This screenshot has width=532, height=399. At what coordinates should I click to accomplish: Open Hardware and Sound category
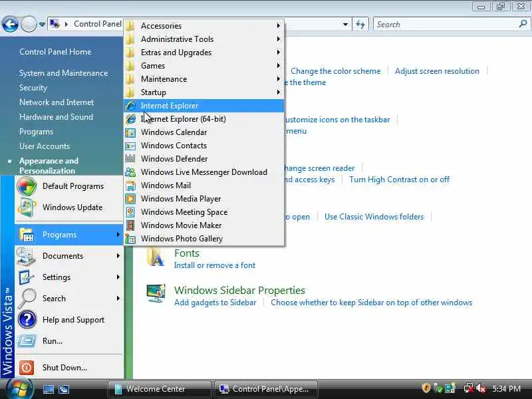coord(56,117)
